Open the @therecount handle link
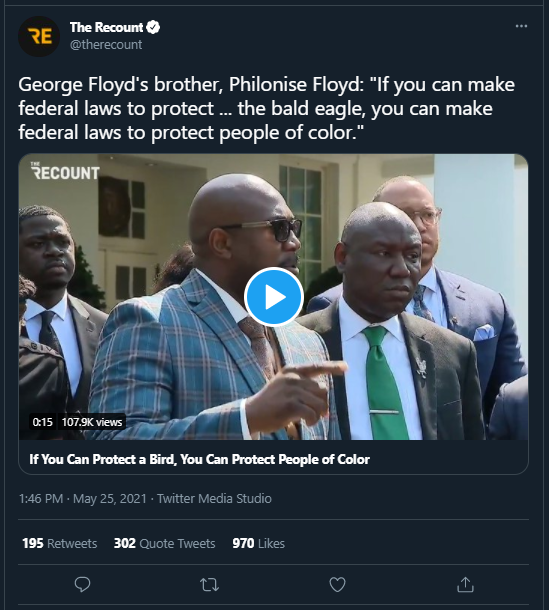The height and width of the screenshot is (610, 549). click(x=106, y=45)
